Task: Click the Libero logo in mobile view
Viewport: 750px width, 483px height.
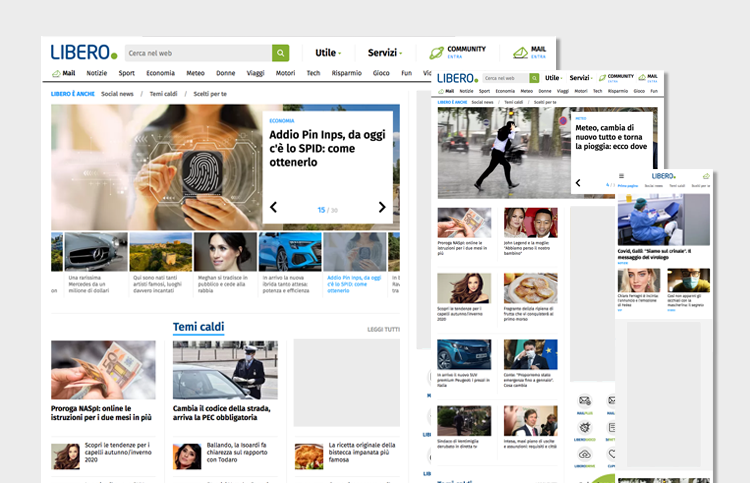Action: point(663,176)
